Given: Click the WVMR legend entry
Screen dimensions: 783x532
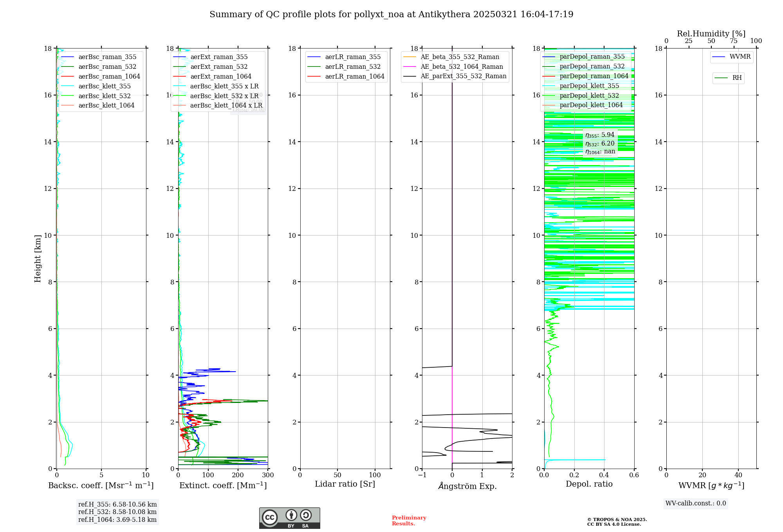Looking at the screenshot, I should tap(732, 57).
